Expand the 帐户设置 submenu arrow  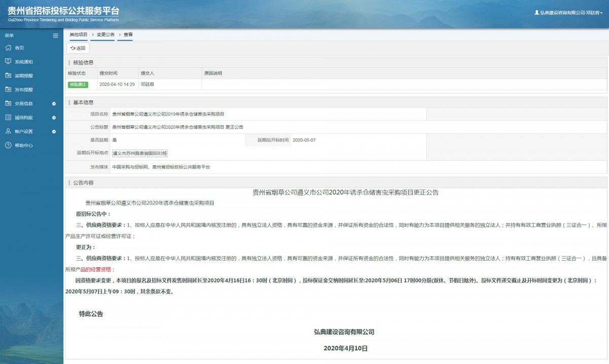click(54, 131)
